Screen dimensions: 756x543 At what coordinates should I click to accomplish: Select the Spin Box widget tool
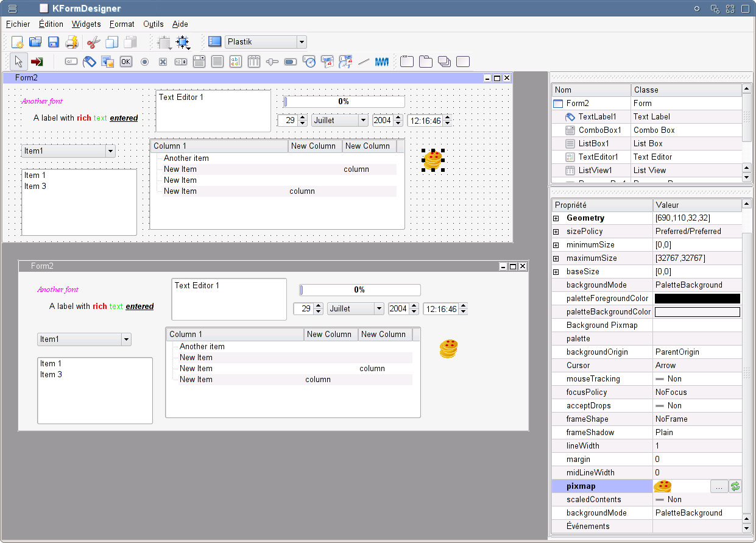tap(181, 62)
